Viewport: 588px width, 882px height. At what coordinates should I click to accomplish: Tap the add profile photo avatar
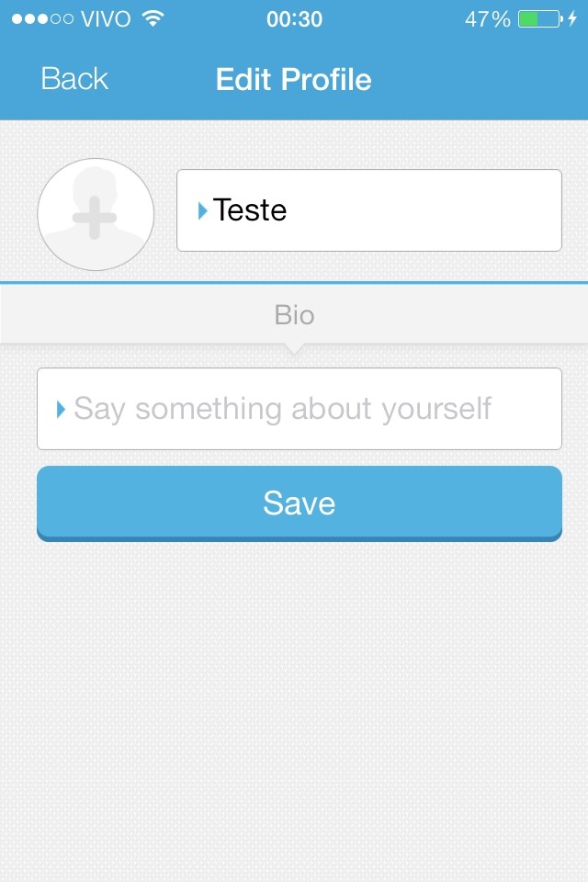96,214
